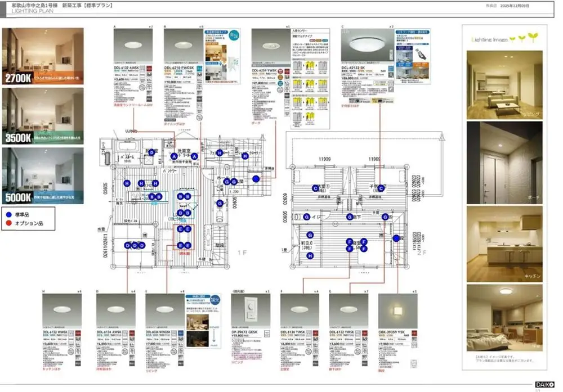This screenshot has width=563, height=392.
Task: Select the blue marker on the 2F staircase
Action: (395, 238)
